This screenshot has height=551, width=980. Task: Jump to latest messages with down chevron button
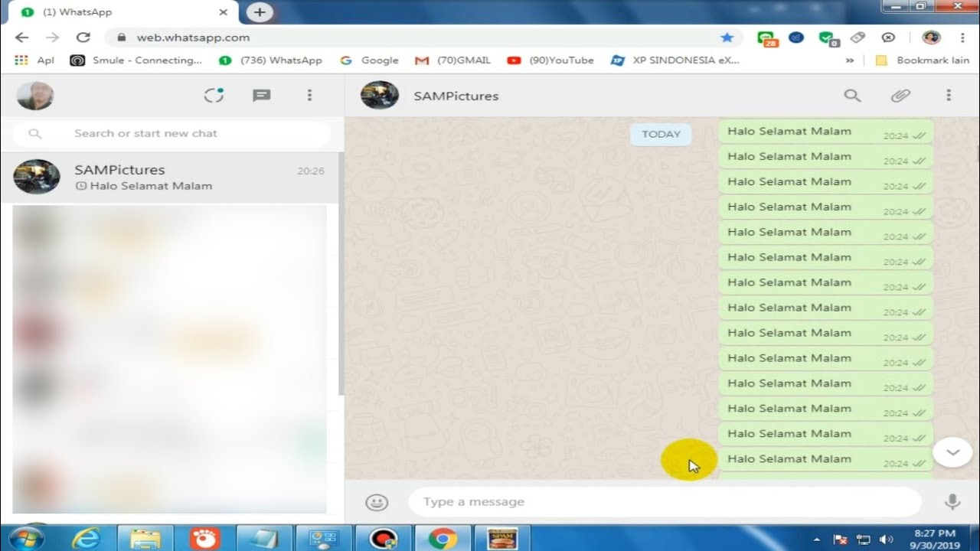(x=952, y=452)
